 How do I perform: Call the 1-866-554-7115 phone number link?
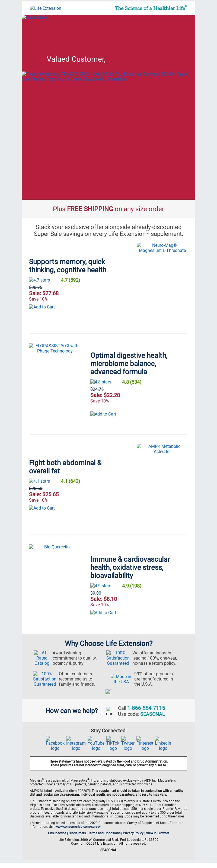coord(146,708)
